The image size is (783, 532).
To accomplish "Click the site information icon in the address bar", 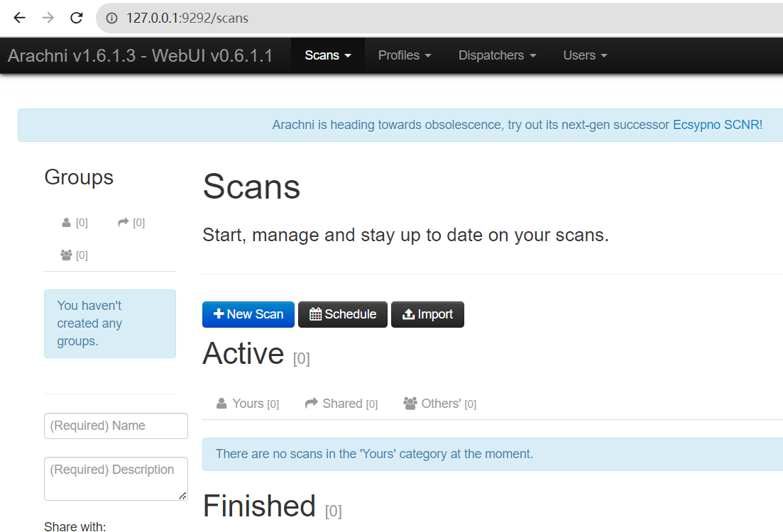I will pyautogui.click(x=112, y=18).
